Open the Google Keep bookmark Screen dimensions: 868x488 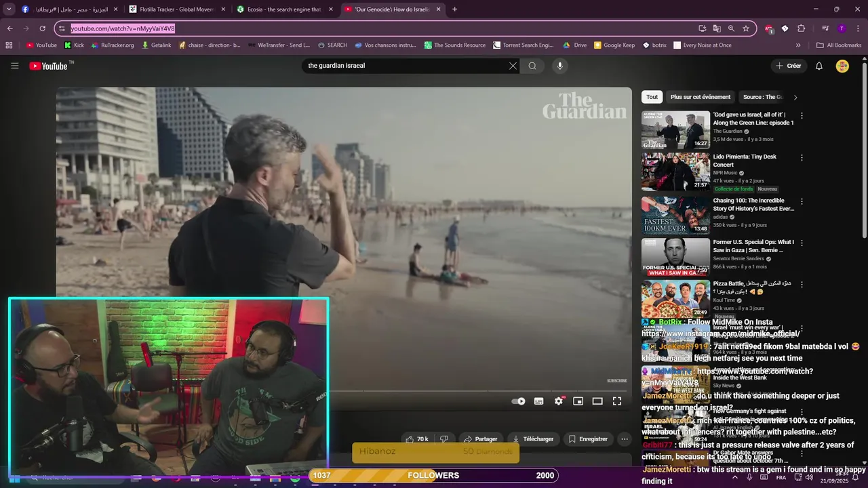pos(614,45)
